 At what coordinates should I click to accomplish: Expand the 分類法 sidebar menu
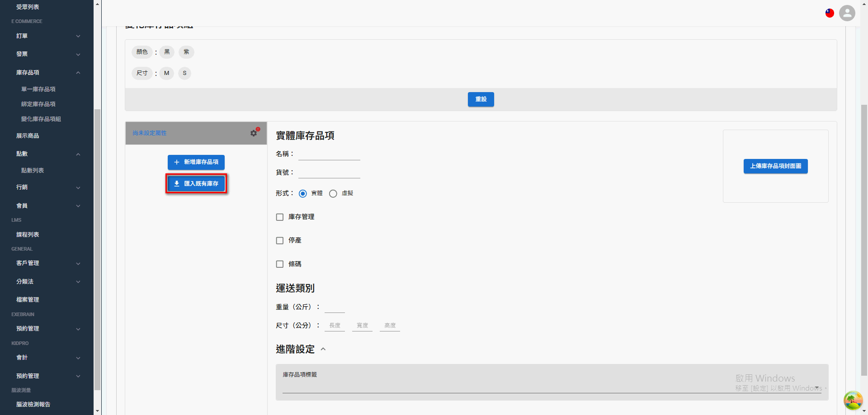click(47, 282)
